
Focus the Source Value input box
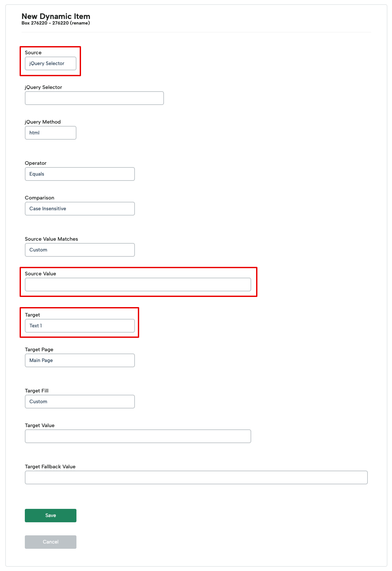[x=138, y=285]
